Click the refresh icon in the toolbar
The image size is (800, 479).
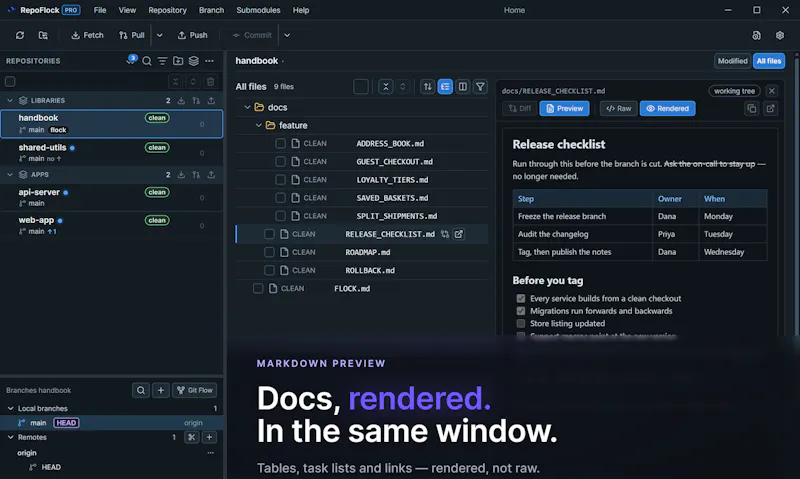click(20, 35)
